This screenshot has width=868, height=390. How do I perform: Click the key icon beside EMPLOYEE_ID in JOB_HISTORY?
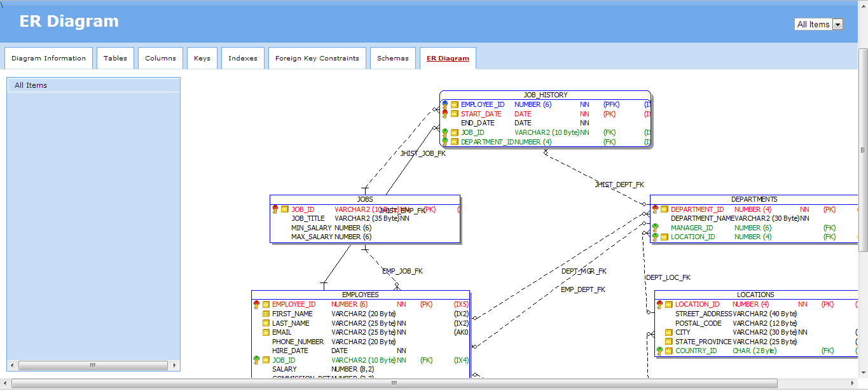click(x=445, y=104)
